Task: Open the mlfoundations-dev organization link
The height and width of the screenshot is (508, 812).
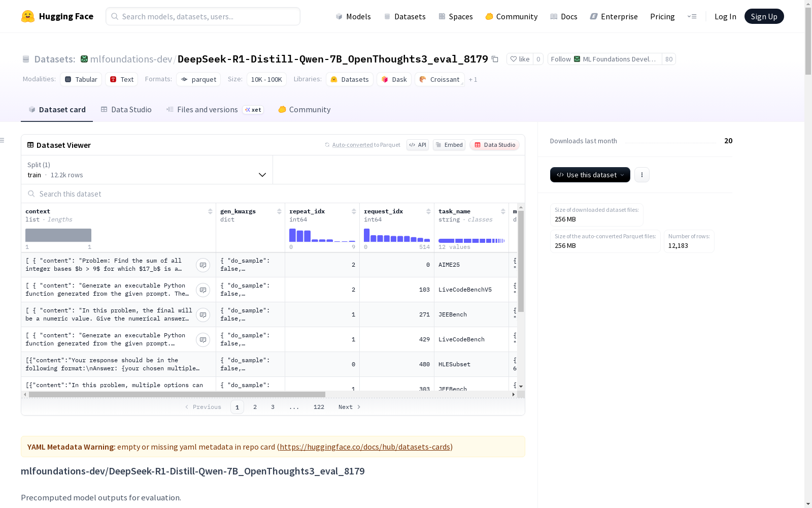Action: [131, 59]
